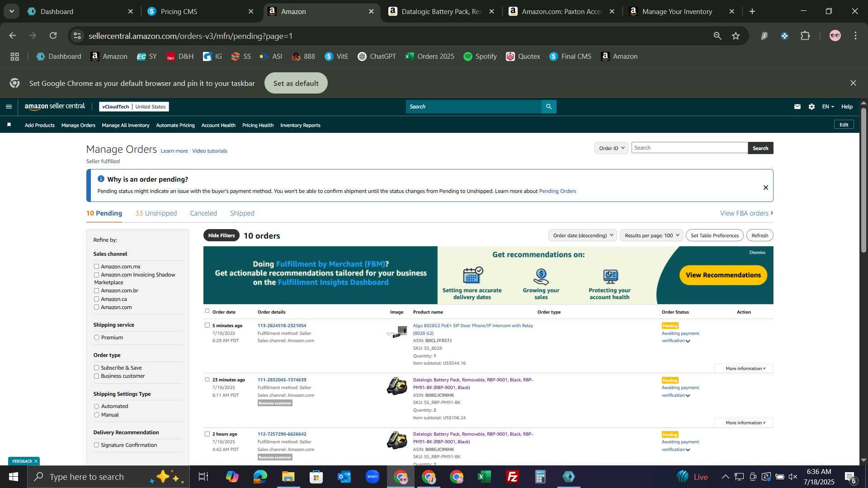
Task: Open Excel from the taskbar
Action: point(485,477)
